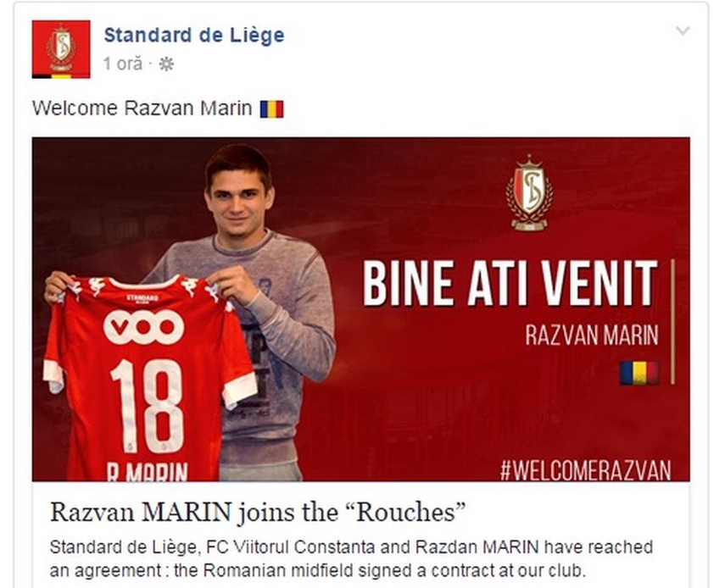
Task: Open article 'Razvan MARIN joins the Rouches'
Action: [258, 512]
